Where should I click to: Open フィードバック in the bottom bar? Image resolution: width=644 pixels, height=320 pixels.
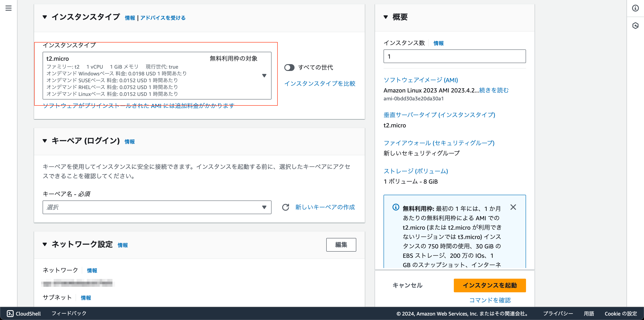click(69, 313)
